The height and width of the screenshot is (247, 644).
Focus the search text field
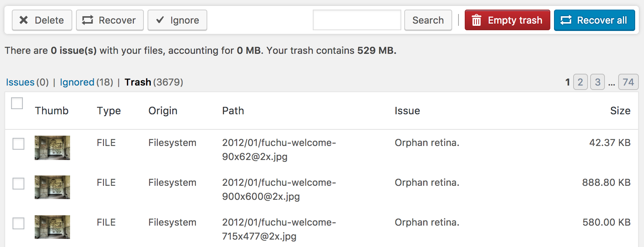[x=357, y=20]
